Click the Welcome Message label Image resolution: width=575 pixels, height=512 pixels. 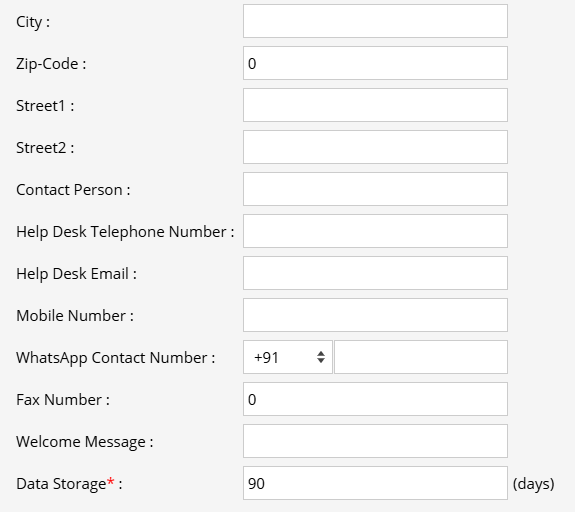point(85,442)
